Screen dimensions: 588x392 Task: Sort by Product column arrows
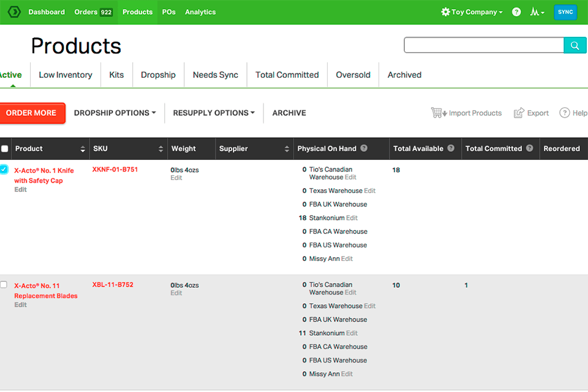(83, 149)
